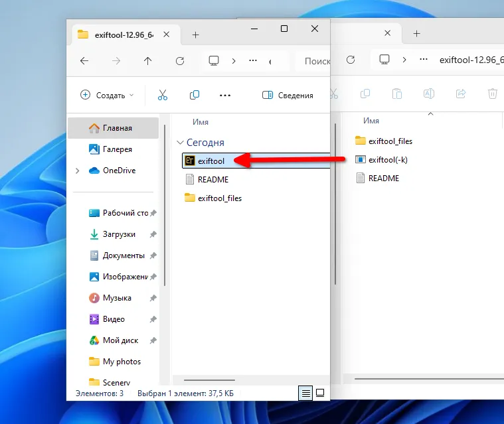Click the Delete trash icon in back window
504x424 pixels.
coord(492,94)
